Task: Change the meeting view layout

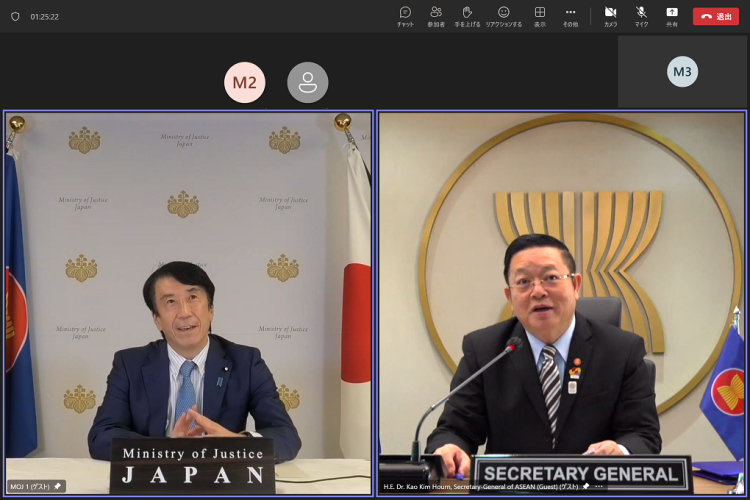Action: [x=540, y=16]
